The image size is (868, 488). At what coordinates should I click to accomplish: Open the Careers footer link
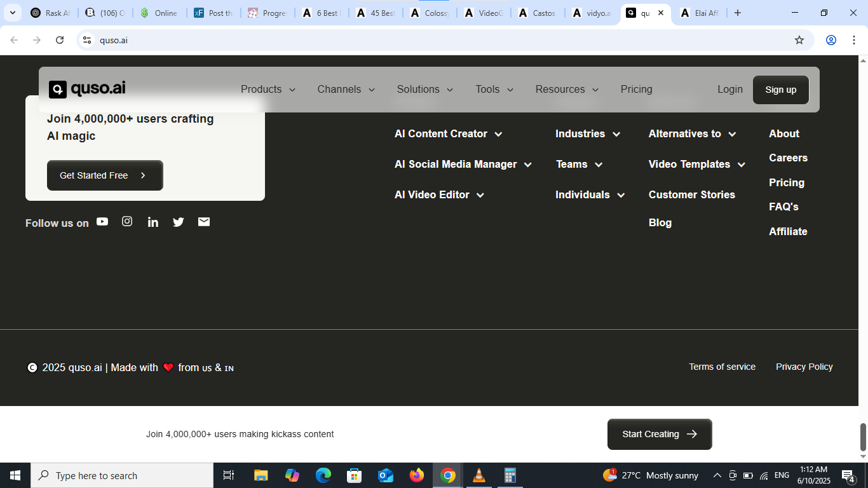pyautogui.click(x=789, y=158)
